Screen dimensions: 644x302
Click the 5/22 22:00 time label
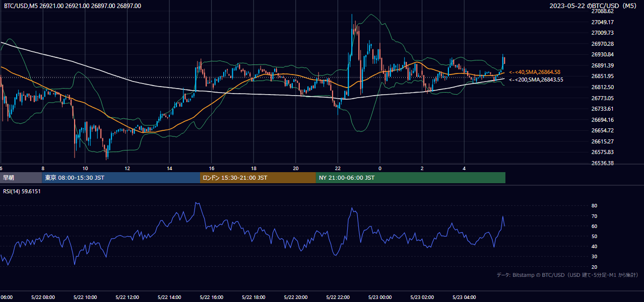pyautogui.click(x=338, y=297)
